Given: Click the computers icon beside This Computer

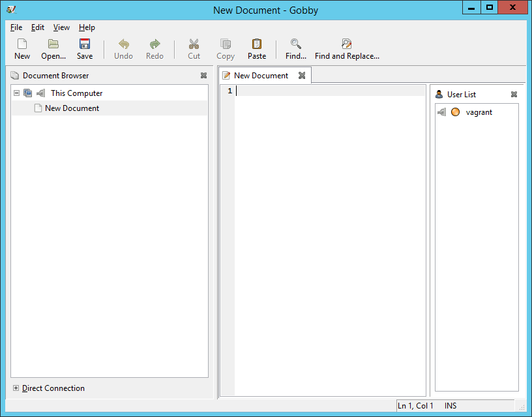Looking at the screenshot, I should coord(28,93).
